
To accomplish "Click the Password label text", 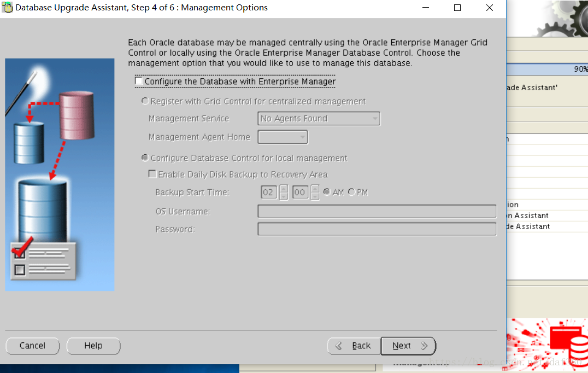I will click(x=175, y=229).
